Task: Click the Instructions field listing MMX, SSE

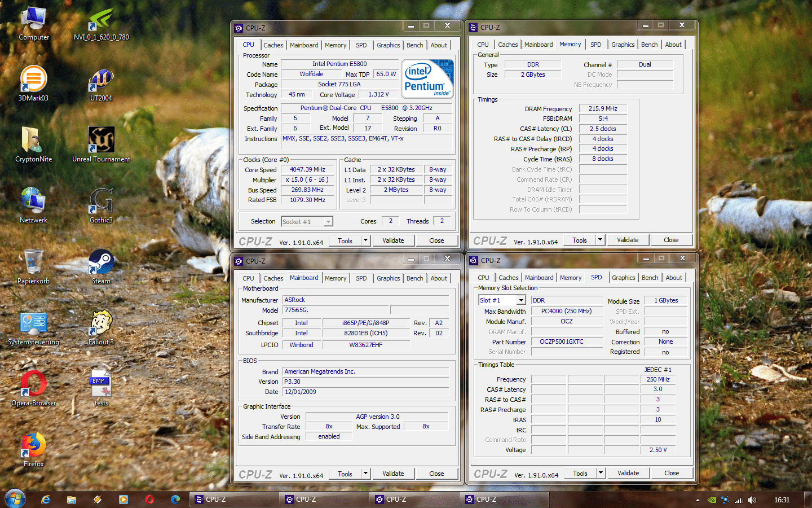Action: click(x=367, y=142)
